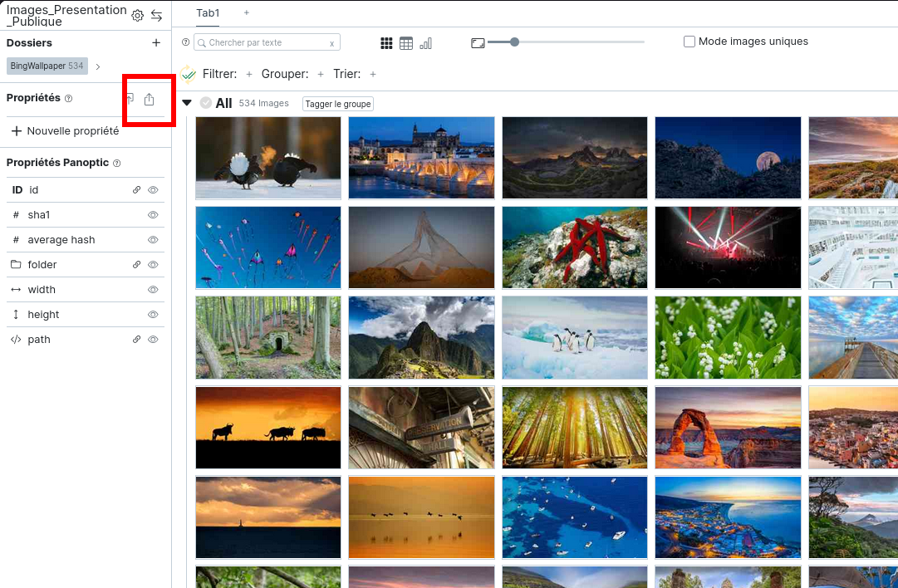Viewport: 898px width, 588px height.
Task: Switch to table view icon
Action: pyautogui.click(x=406, y=43)
